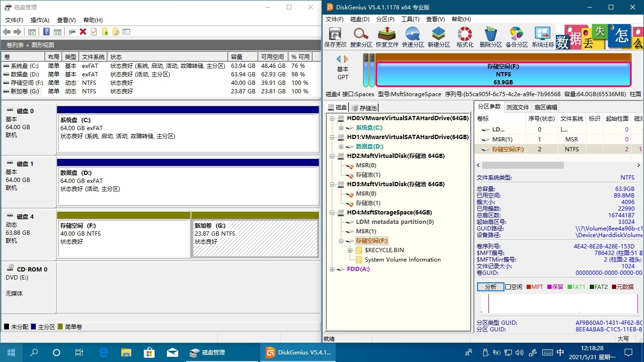
Task: Open Microsoft Edge from taskbar
Action: 104,352
